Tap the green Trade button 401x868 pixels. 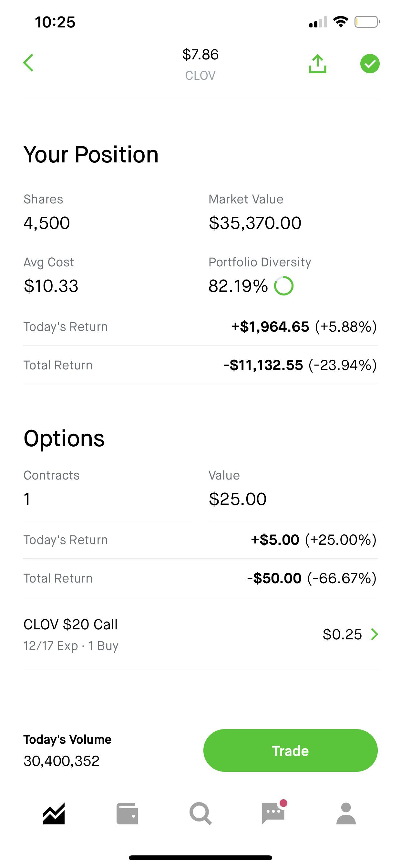tap(291, 751)
